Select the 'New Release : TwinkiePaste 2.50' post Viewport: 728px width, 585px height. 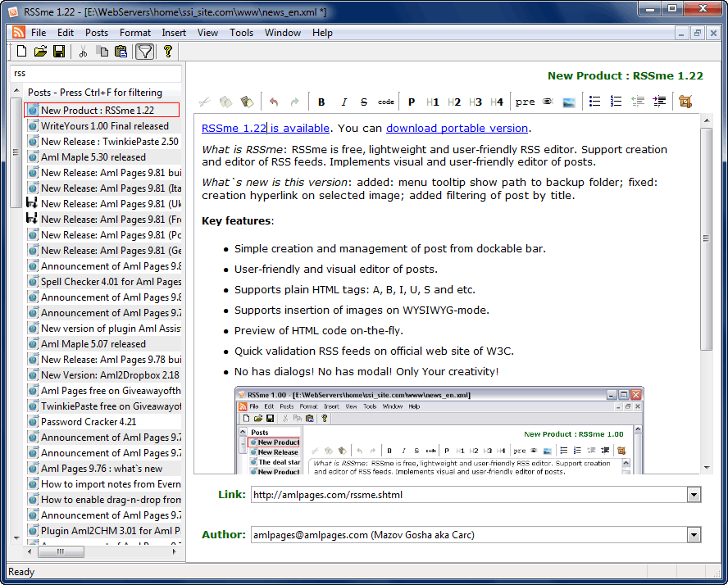pyautogui.click(x=103, y=142)
